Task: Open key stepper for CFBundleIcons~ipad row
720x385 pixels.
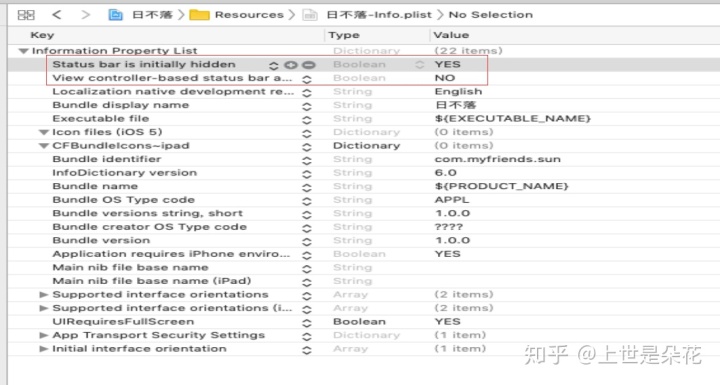Action: pos(307,147)
